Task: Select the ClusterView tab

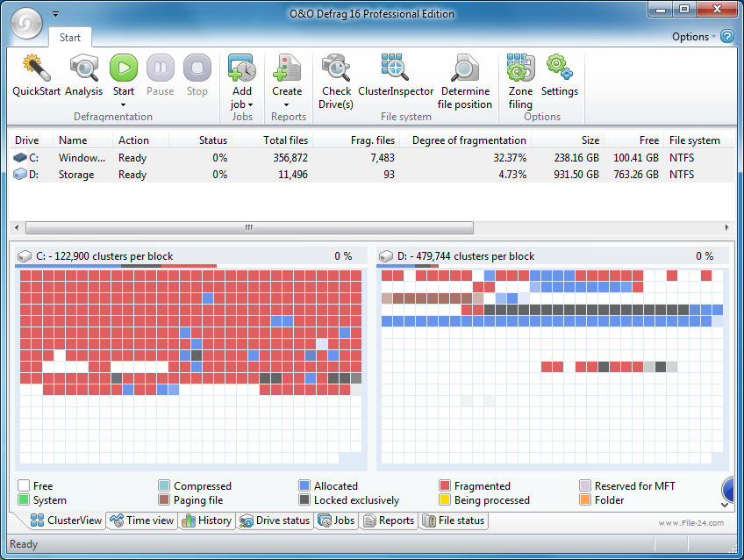Action: pyautogui.click(x=66, y=521)
